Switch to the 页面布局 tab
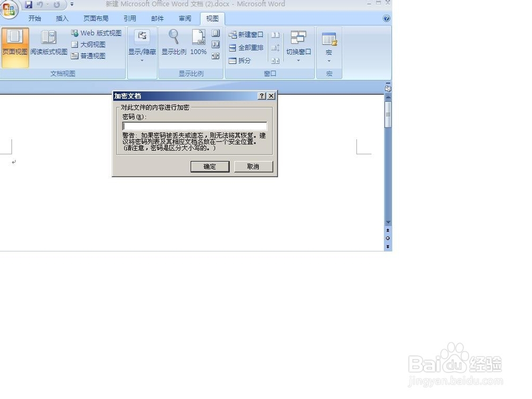This screenshot has width=532, height=399. [x=96, y=19]
